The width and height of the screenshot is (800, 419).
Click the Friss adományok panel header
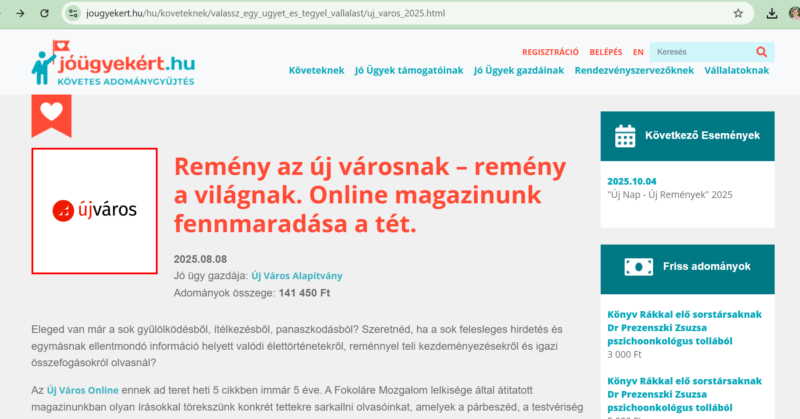(x=687, y=269)
